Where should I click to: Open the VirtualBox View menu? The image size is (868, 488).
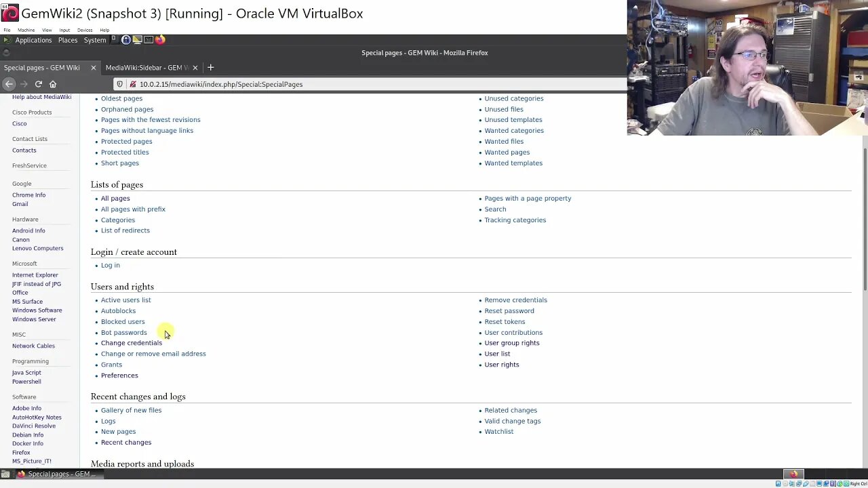(x=47, y=30)
